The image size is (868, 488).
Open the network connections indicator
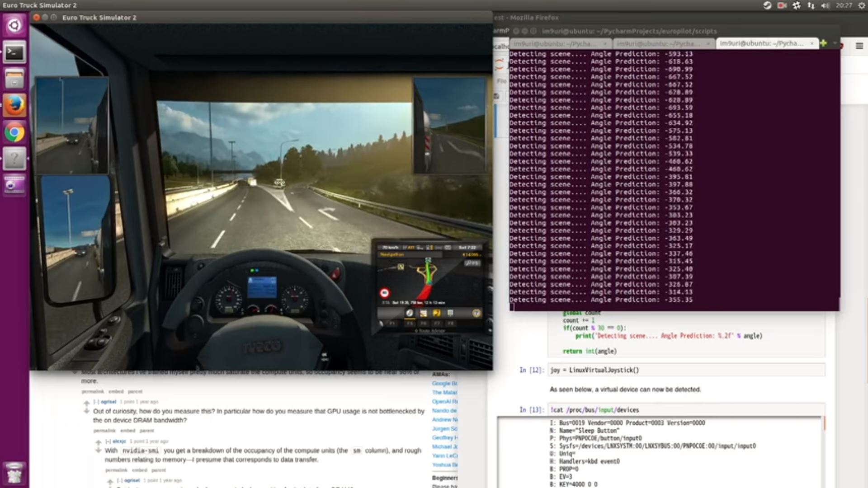pyautogui.click(x=811, y=5)
